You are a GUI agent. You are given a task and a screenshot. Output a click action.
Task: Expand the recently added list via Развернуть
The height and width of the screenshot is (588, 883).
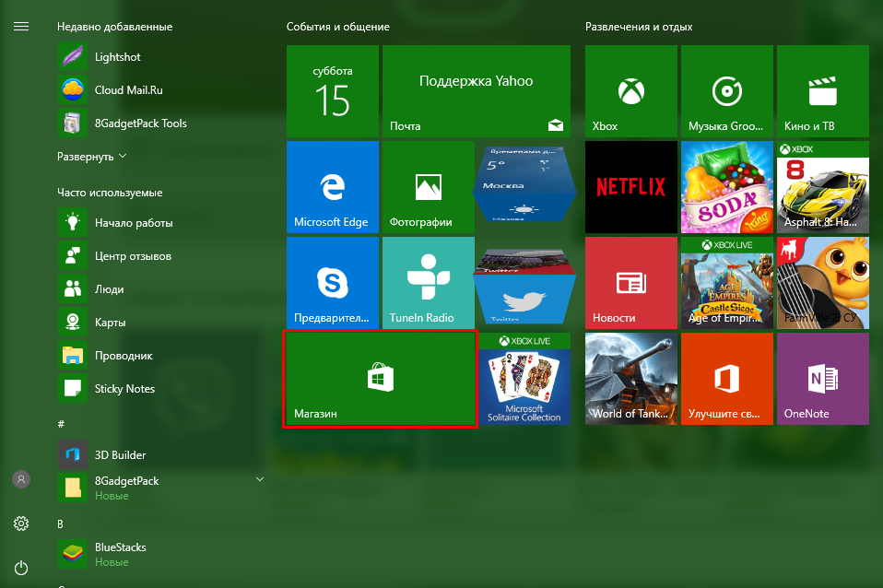click(92, 157)
